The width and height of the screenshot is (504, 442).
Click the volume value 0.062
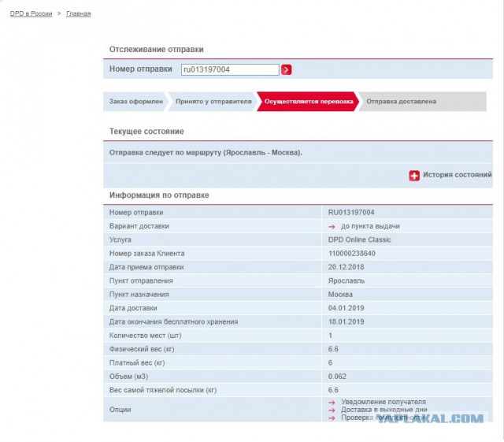tap(337, 377)
